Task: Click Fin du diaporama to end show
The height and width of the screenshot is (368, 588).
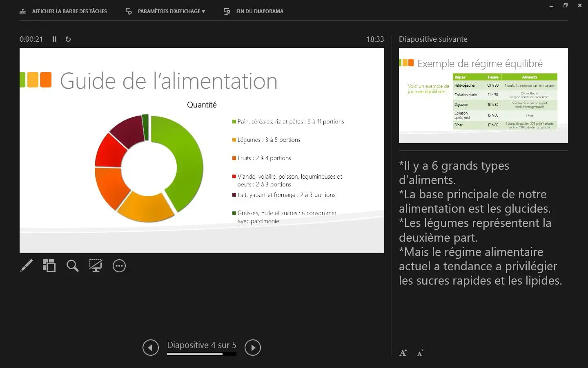Action: coord(254,11)
